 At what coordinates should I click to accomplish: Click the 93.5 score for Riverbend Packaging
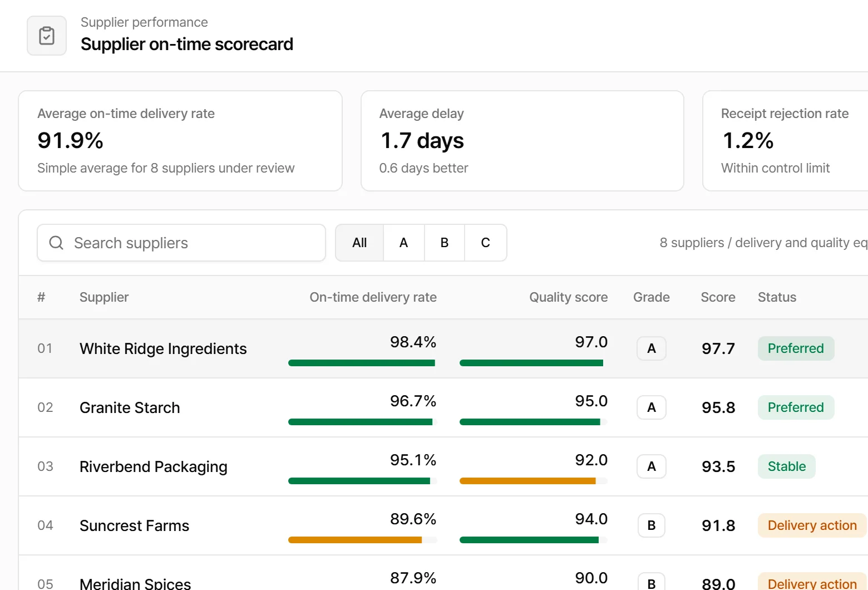click(718, 466)
